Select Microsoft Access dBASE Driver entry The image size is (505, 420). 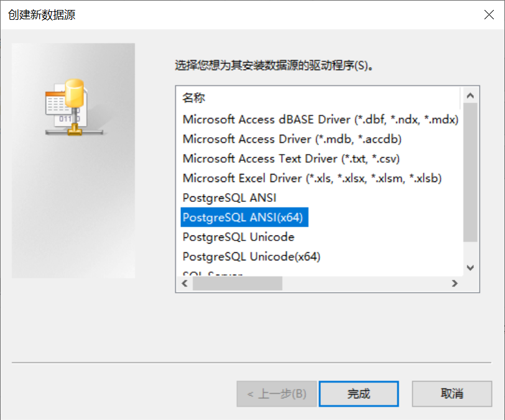320,119
